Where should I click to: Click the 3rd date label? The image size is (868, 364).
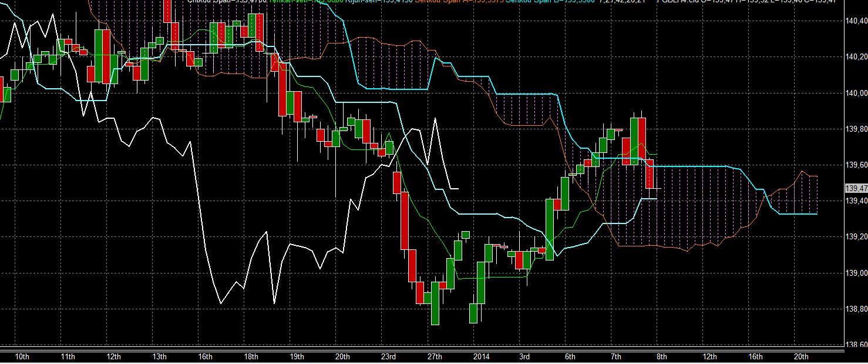point(524,357)
